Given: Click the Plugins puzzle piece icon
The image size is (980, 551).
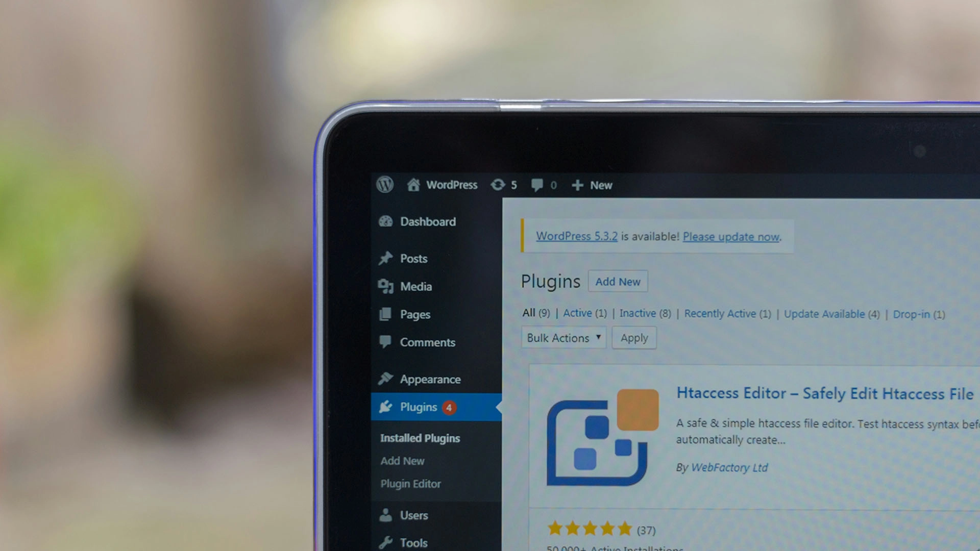Looking at the screenshot, I should point(387,406).
